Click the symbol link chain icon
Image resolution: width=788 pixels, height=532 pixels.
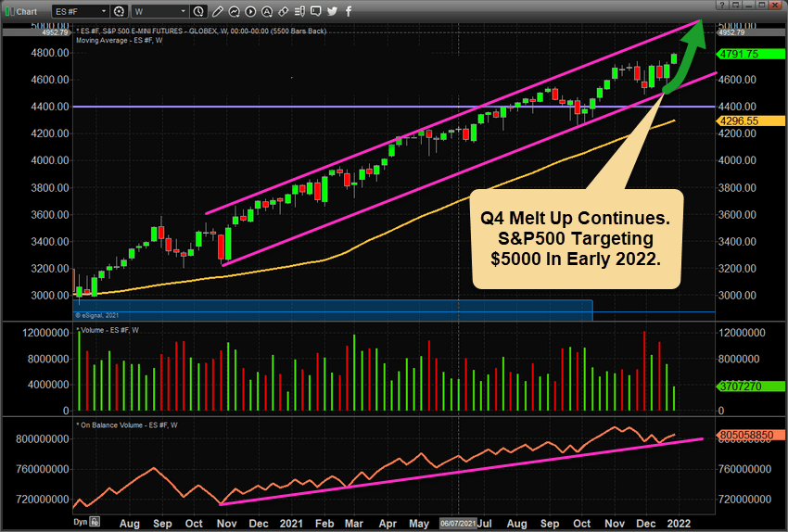(x=284, y=11)
